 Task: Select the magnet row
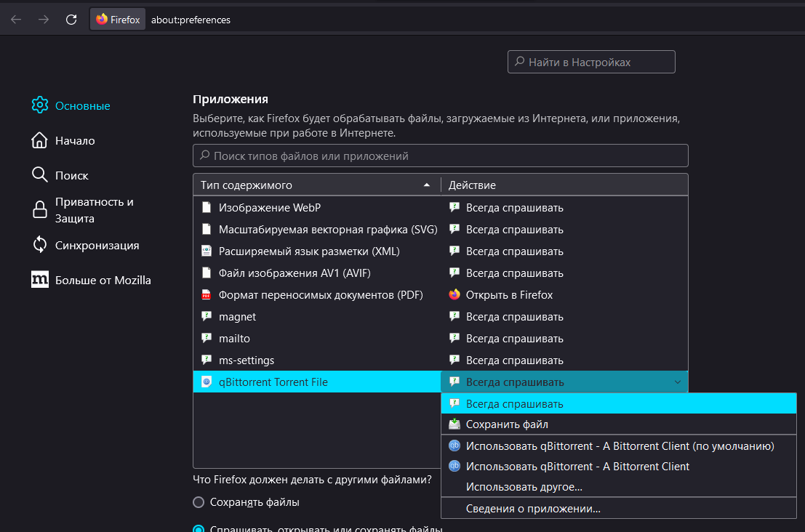click(x=317, y=316)
